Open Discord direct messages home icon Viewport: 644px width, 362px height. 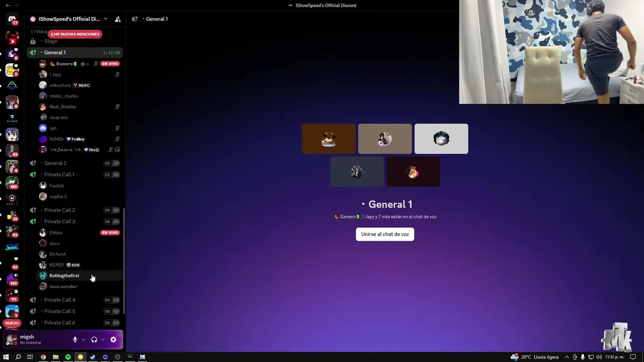[x=12, y=19]
